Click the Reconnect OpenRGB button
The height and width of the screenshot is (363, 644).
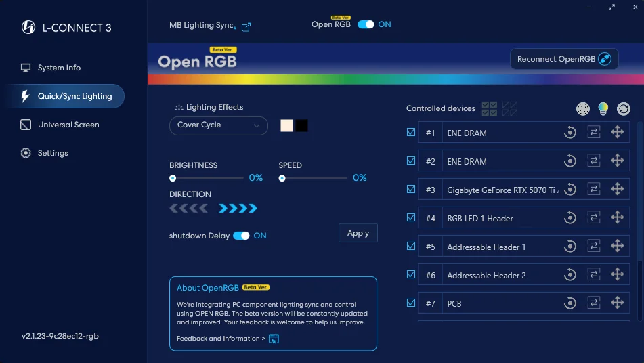564,59
